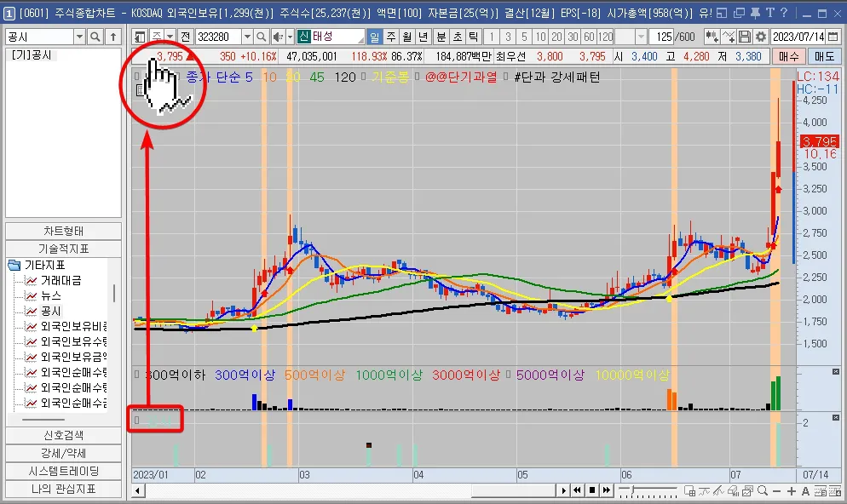This screenshot has height=504, width=847.
Task: Select the 초 second chart period
Action: coord(457,37)
